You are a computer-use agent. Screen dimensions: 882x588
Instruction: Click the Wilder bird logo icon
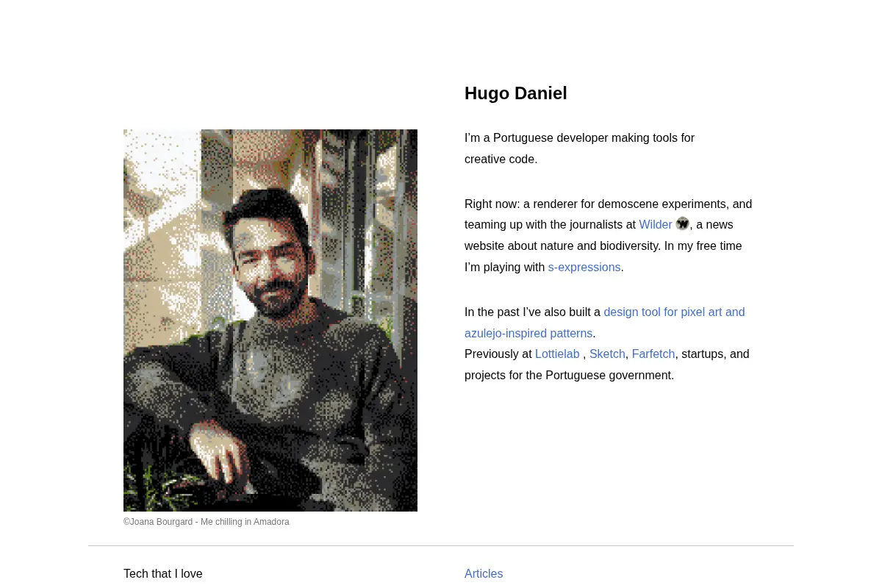pyautogui.click(x=683, y=223)
